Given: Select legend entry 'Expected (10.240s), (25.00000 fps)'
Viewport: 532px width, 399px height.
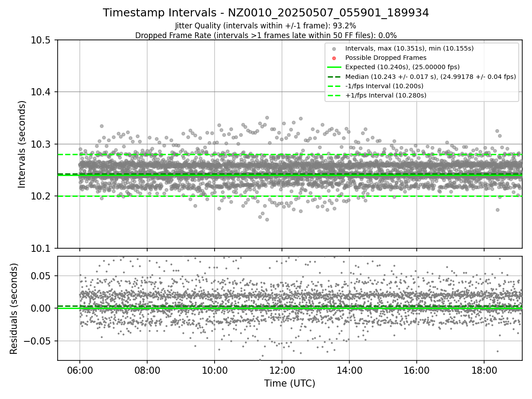Looking at the screenshot, I should click(x=403, y=67).
